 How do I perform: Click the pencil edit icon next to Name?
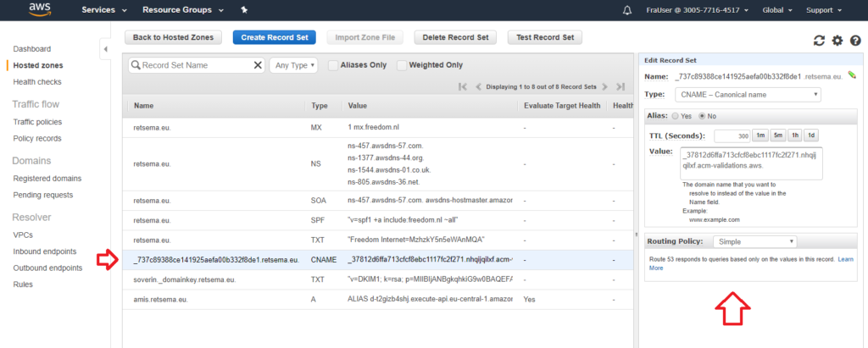click(x=852, y=75)
